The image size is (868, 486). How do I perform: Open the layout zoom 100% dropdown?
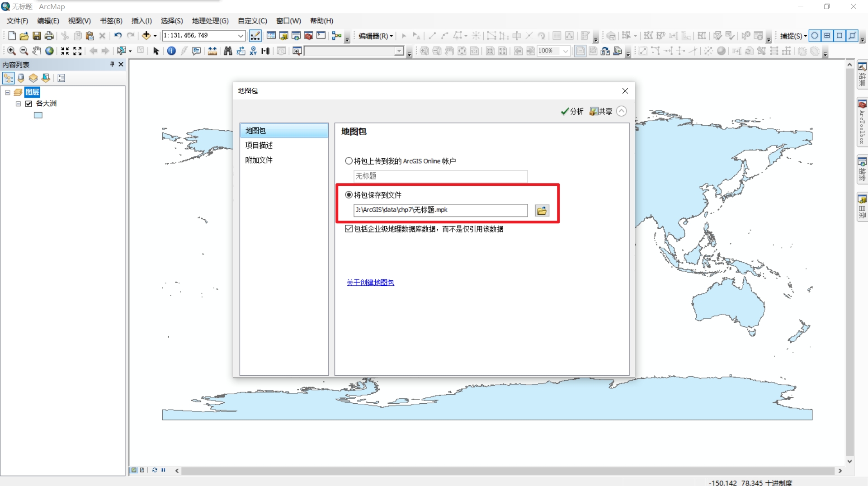(565, 51)
